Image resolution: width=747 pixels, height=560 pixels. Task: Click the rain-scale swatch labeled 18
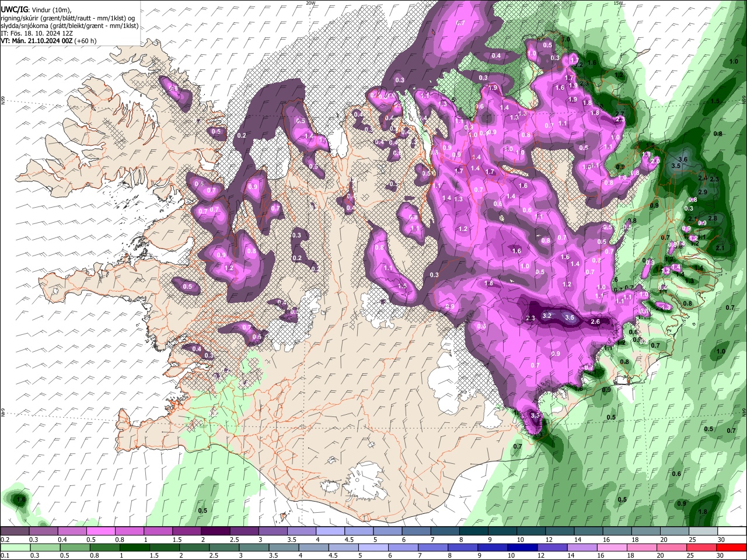[x=642, y=547]
